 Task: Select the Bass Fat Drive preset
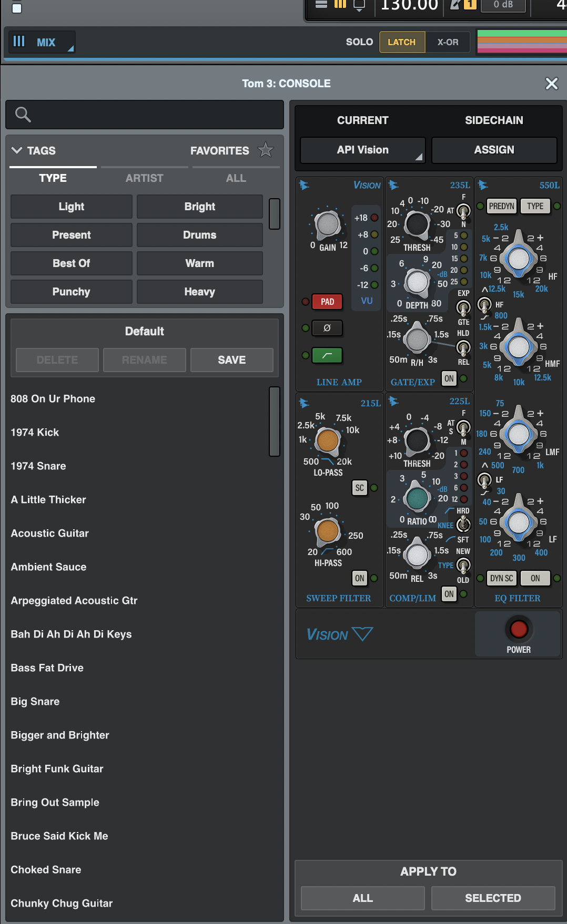[47, 668]
